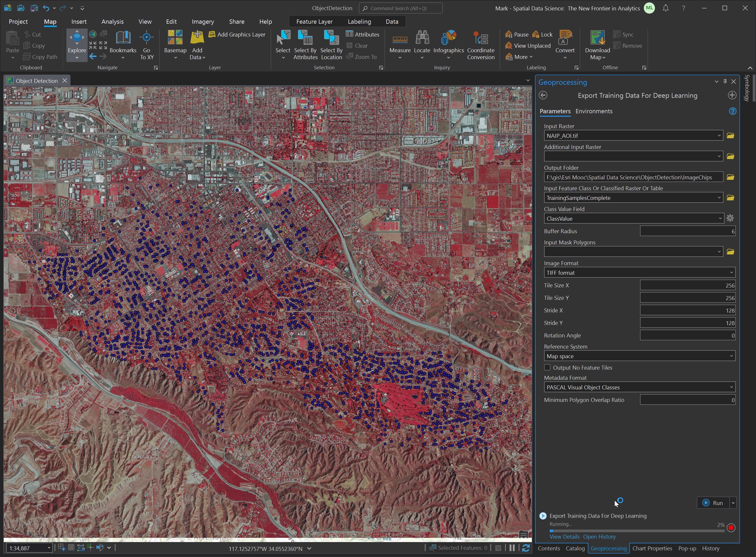
Task: Click the Buffer Radius input field
Action: coord(687,231)
